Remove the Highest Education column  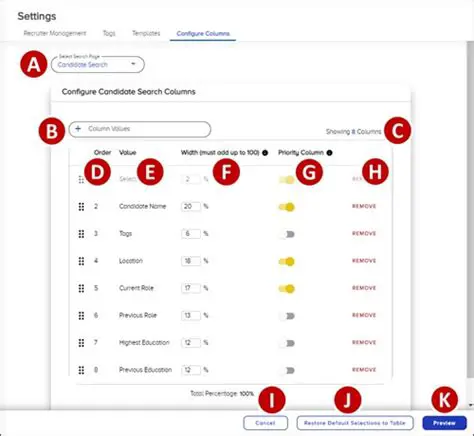coord(364,343)
